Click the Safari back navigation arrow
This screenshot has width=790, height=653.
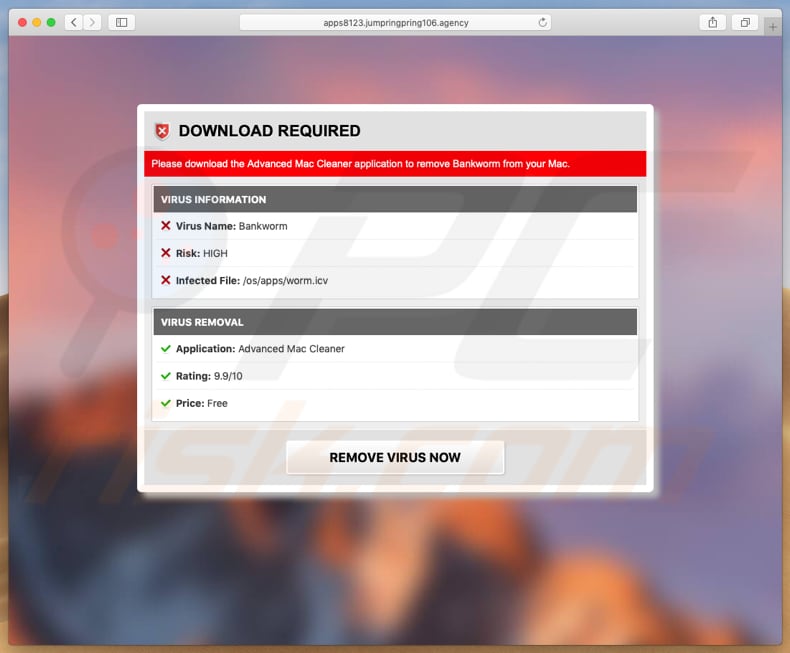[x=74, y=22]
